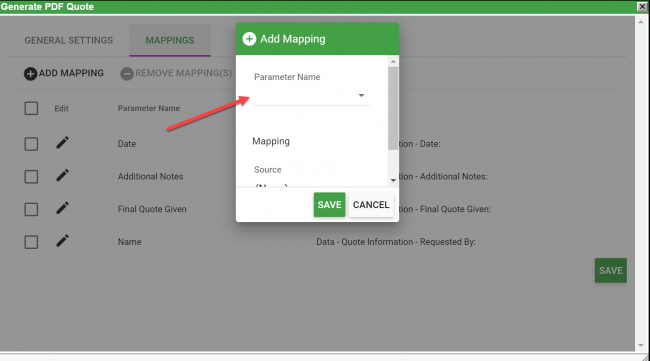
Task: Edit the Additional Notes mapping via pencil
Action: [62, 176]
